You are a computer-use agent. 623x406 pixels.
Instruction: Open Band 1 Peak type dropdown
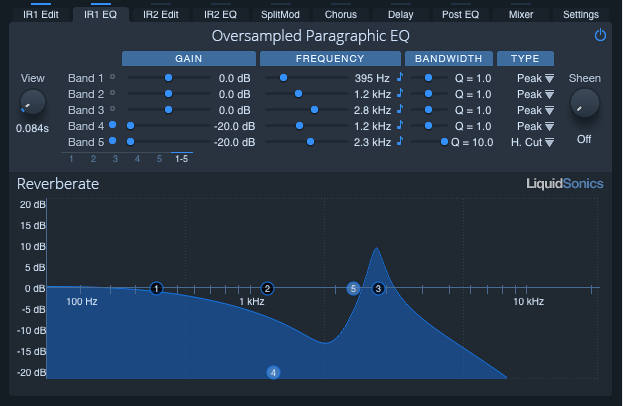(x=535, y=78)
